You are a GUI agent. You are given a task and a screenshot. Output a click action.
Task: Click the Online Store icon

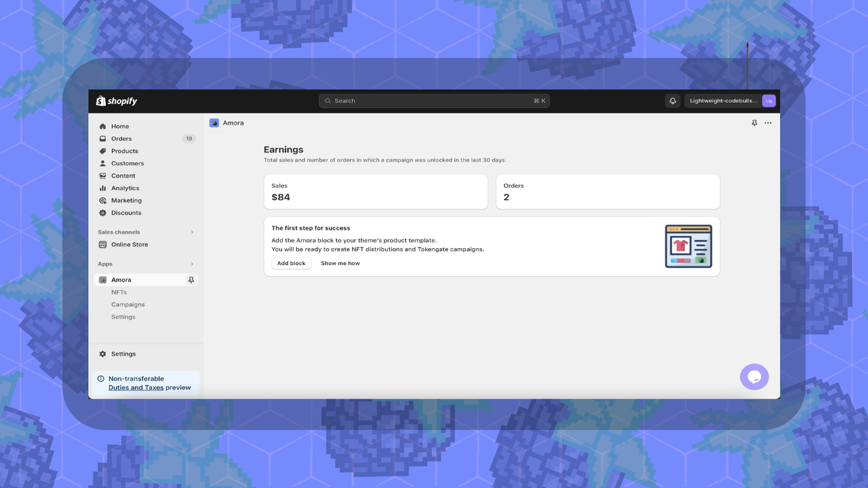coord(102,245)
